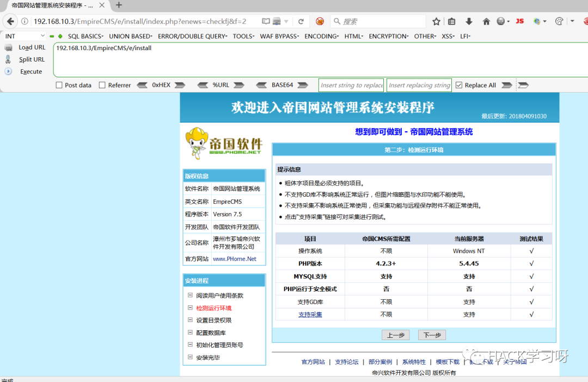The height and width of the screenshot is (382, 588).
Task: Click the Load URL icon in HackBar
Action: (x=9, y=47)
